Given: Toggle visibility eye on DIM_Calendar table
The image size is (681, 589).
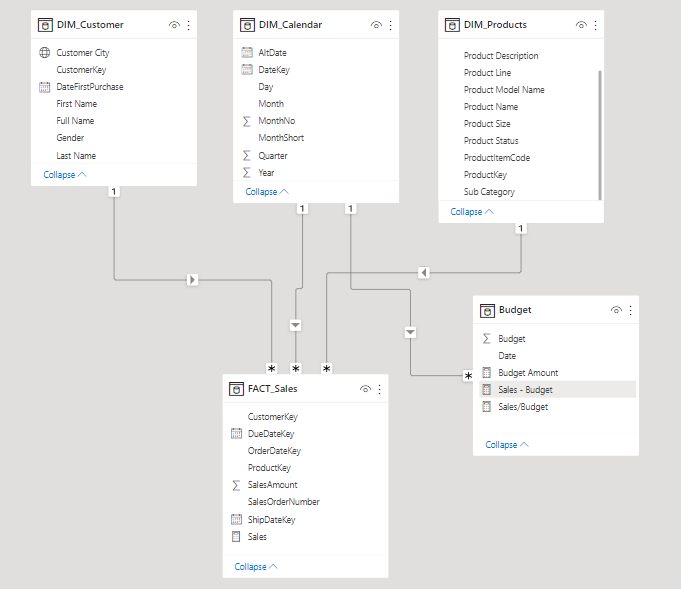Looking at the screenshot, I should pyautogui.click(x=376, y=25).
